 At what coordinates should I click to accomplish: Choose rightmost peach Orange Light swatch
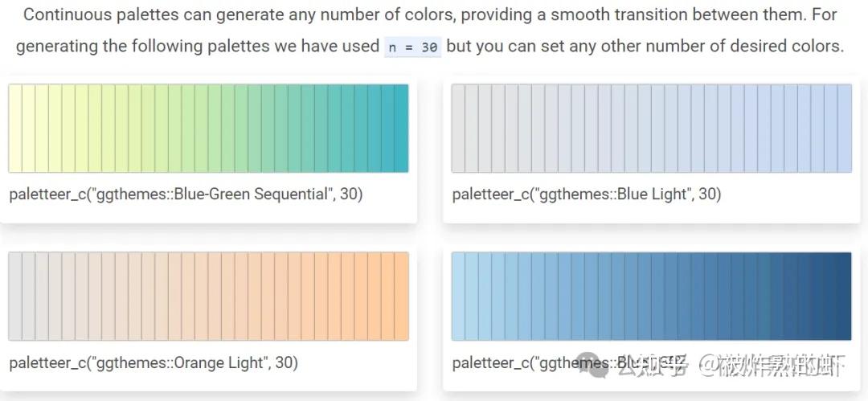[x=401, y=296]
